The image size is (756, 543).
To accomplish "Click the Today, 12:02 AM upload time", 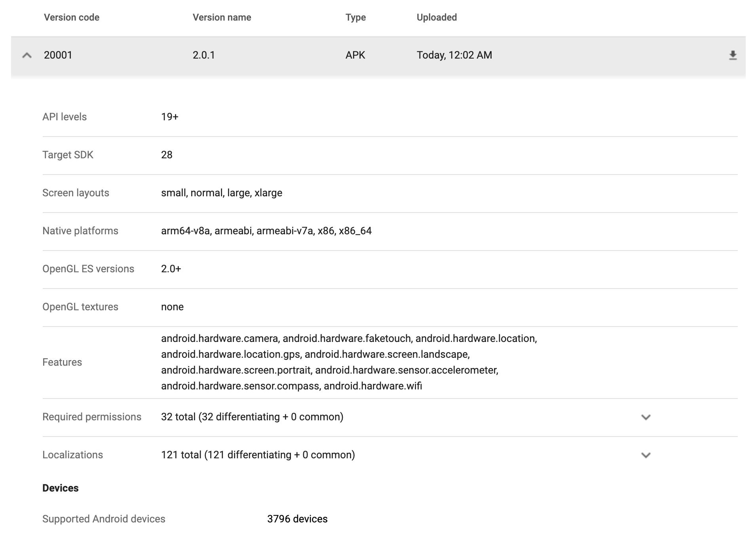I will pyautogui.click(x=454, y=55).
